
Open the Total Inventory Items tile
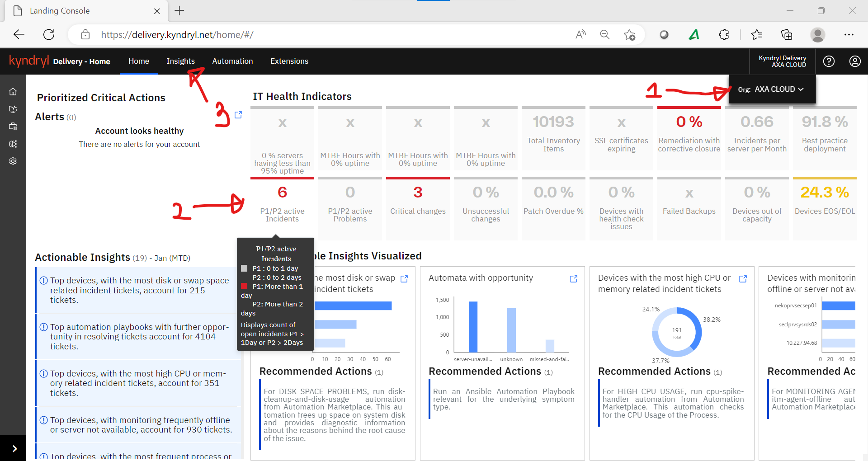(553, 138)
